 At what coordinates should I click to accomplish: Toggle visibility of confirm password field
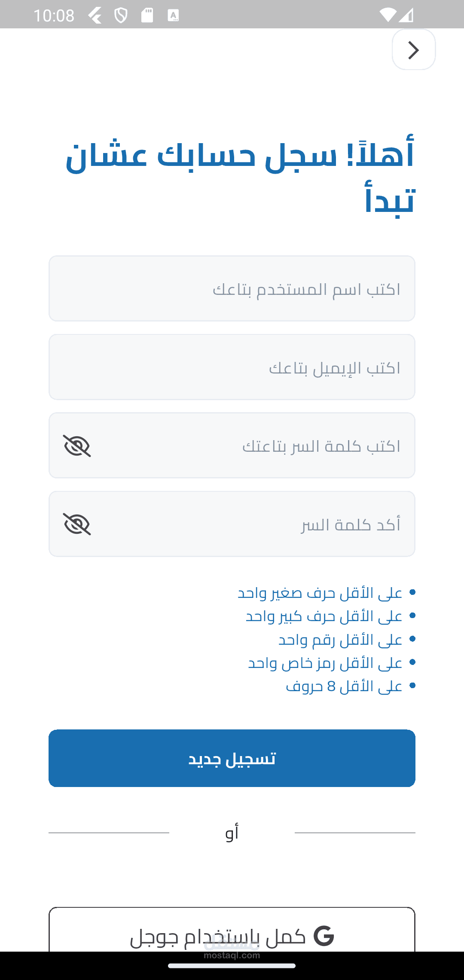coord(77,524)
